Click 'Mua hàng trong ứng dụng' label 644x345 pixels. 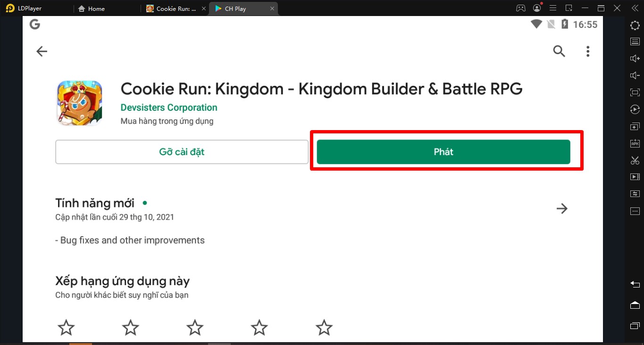167,121
